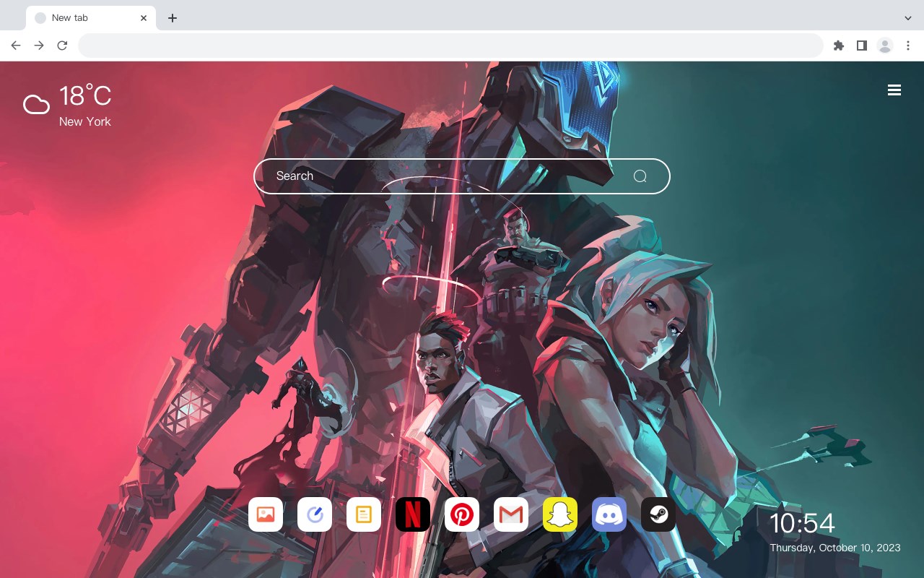Viewport: 924px width, 578px height.
Task: Open the Gmail shortcut icon
Action: click(x=511, y=514)
